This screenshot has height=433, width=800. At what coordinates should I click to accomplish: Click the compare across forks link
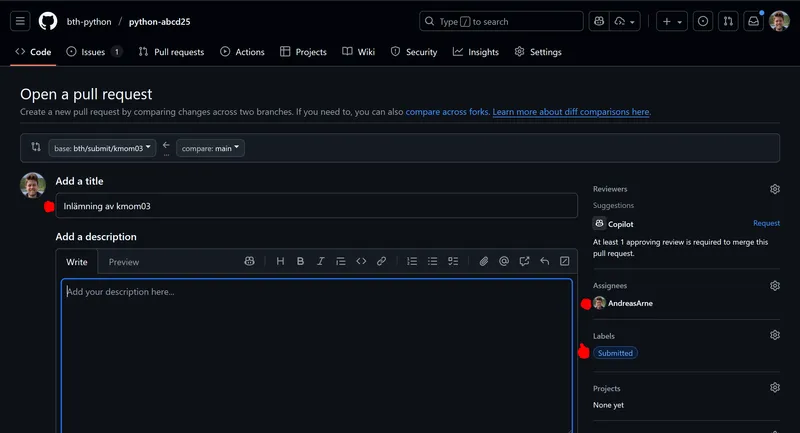pyautogui.click(x=447, y=112)
